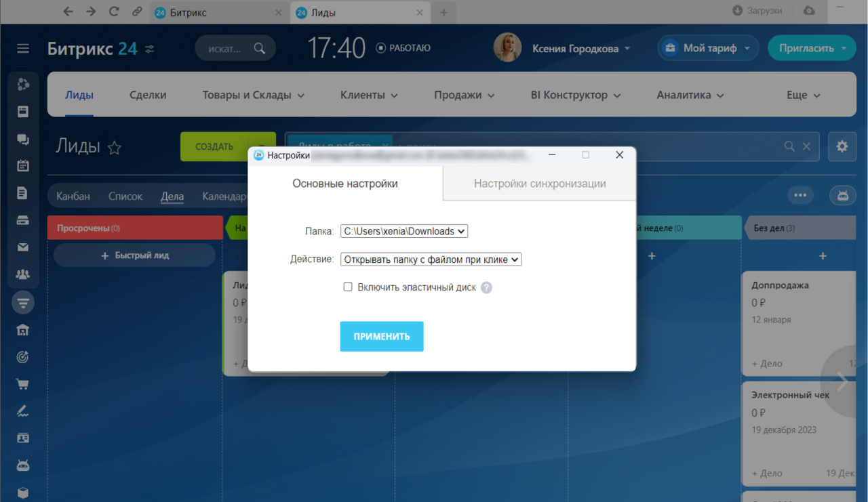Open the contact card icon in sidebar
868x502 pixels.
(23, 438)
